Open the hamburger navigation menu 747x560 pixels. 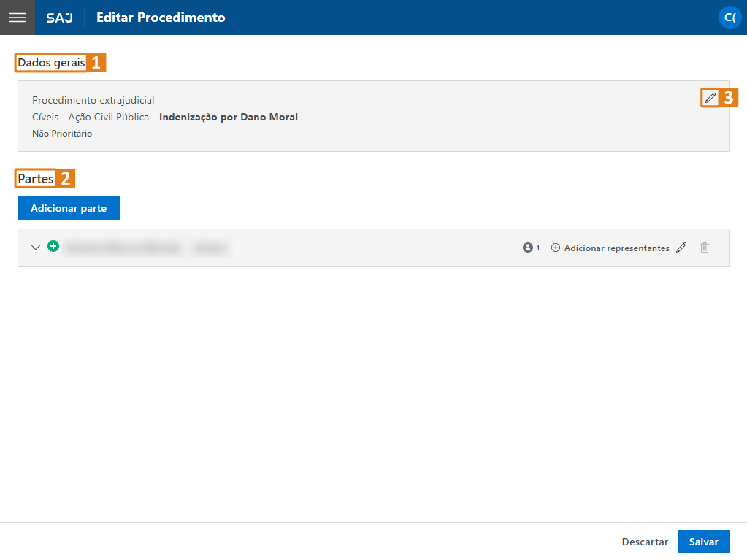[x=17, y=17]
